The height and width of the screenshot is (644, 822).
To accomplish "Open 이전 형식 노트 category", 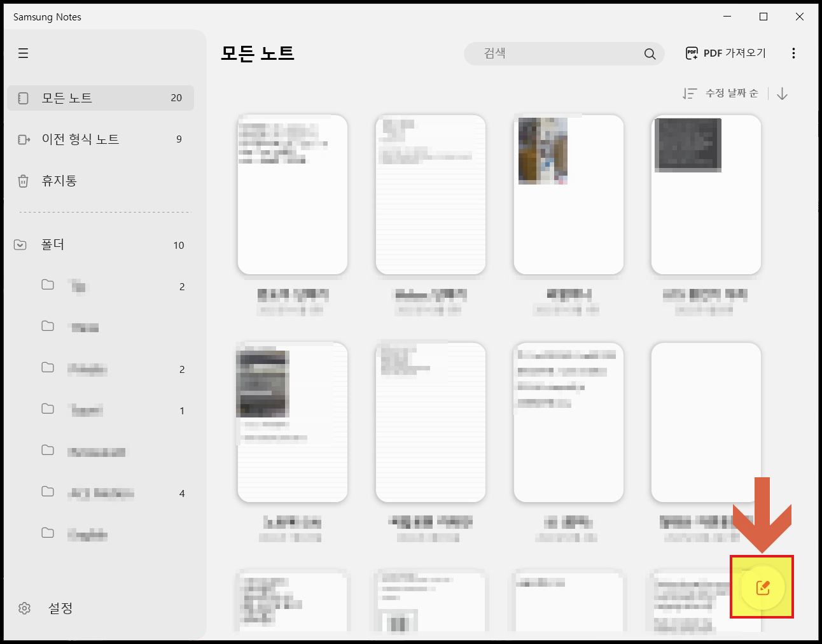I will pos(101,139).
